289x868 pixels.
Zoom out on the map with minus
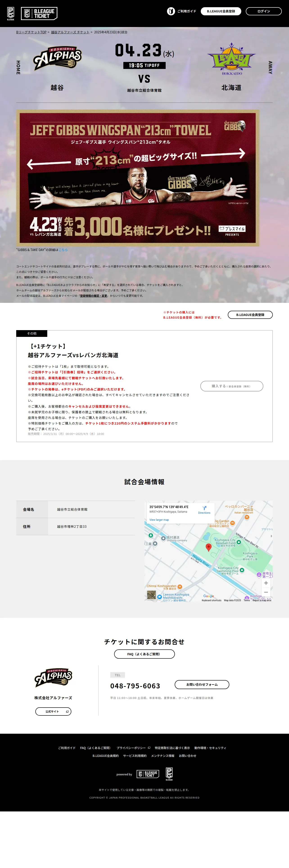coord(266,592)
